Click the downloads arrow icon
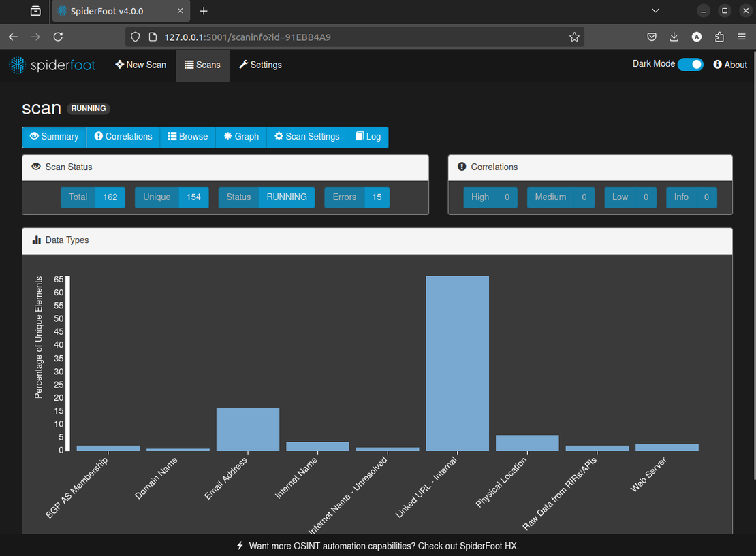This screenshot has height=556, width=756. pyautogui.click(x=674, y=37)
